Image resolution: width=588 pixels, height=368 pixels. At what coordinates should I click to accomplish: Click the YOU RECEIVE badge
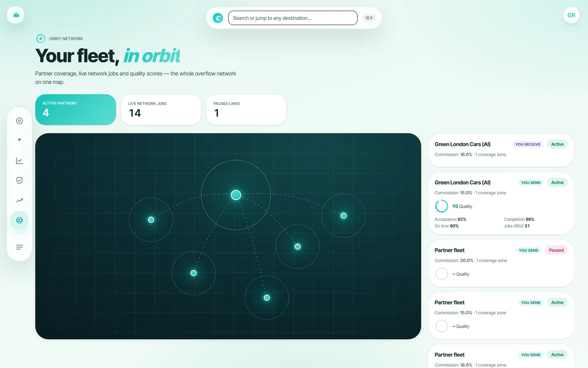528,144
